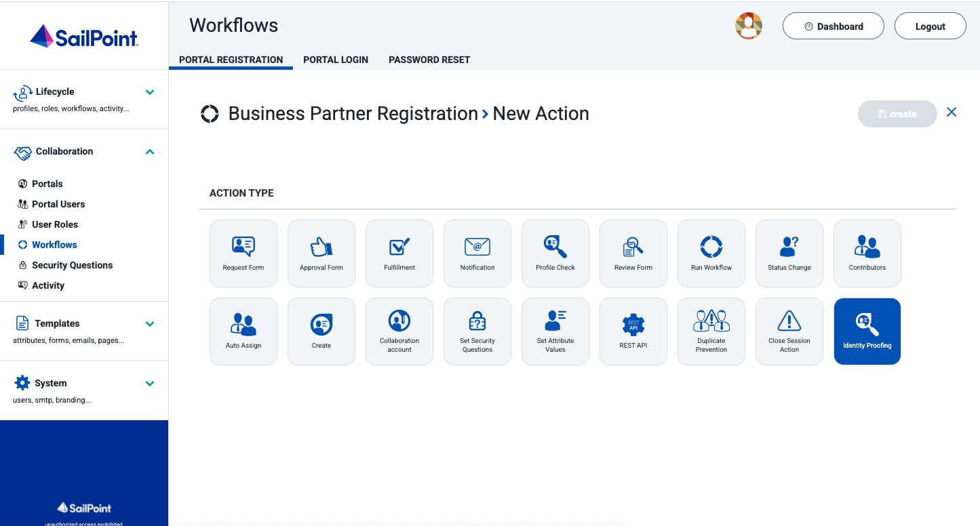
Task: Expand the Templates sidebar section
Action: point(150,324)
